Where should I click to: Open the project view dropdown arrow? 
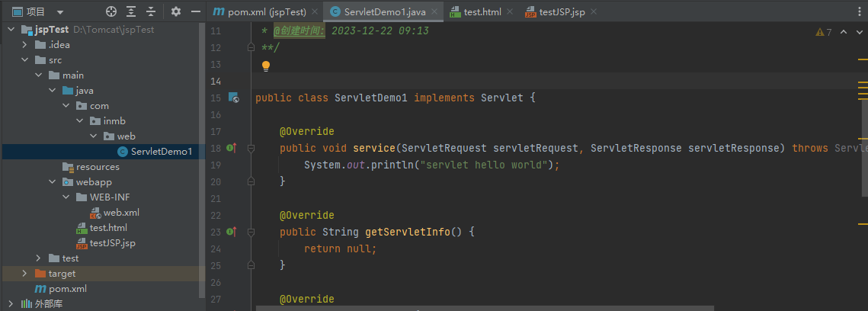[x=60, y=12]
